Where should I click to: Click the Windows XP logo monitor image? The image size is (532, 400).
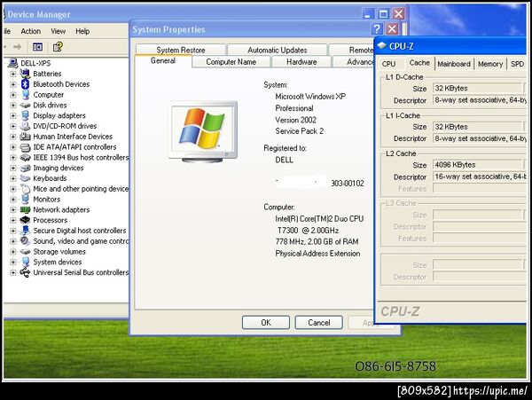202,131
